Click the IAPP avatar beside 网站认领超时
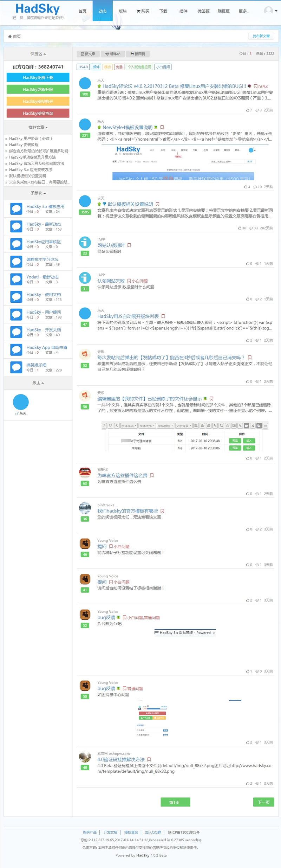The height and width of the screenshot is (868, 281). [85, 242]
